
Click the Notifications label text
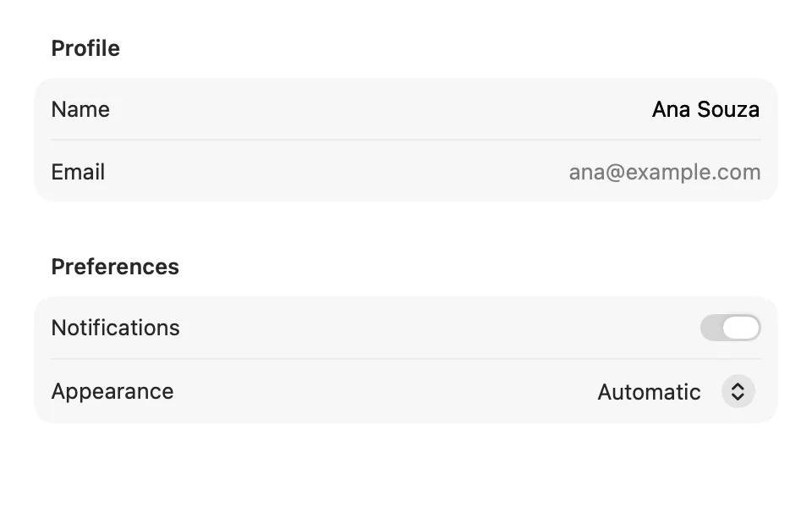(x=116, y=328)
